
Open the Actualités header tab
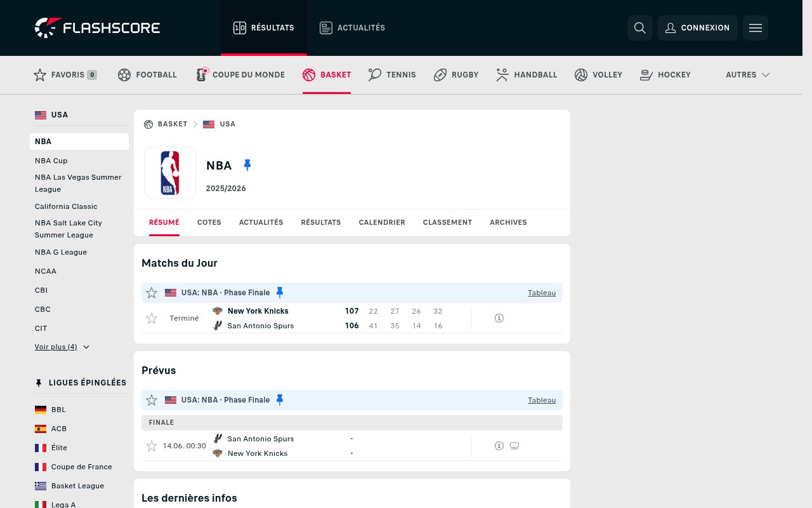[x=353, y=28]
